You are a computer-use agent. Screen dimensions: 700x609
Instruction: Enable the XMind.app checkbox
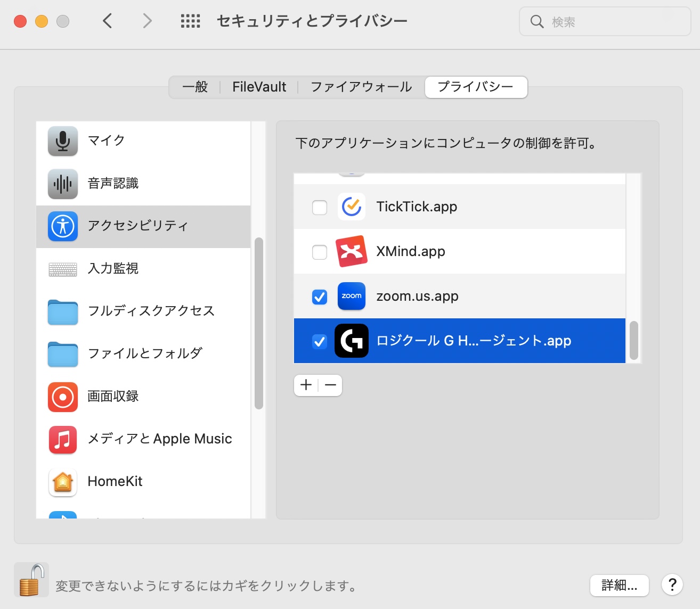coord(320,252)
